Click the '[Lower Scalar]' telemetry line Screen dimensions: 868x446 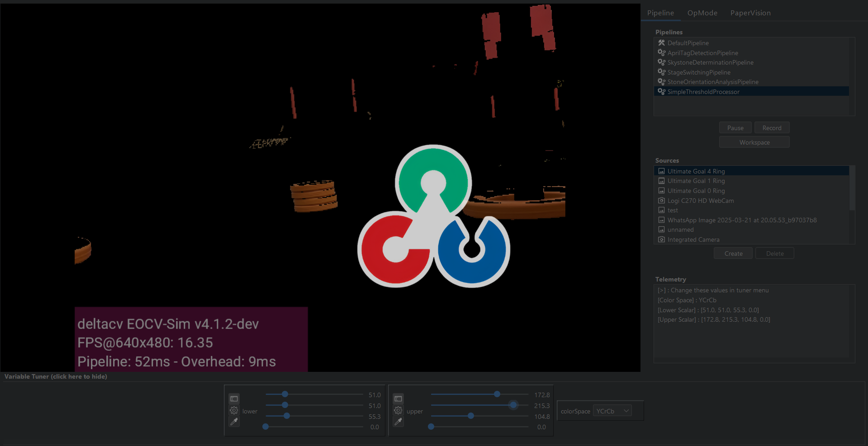708,310
